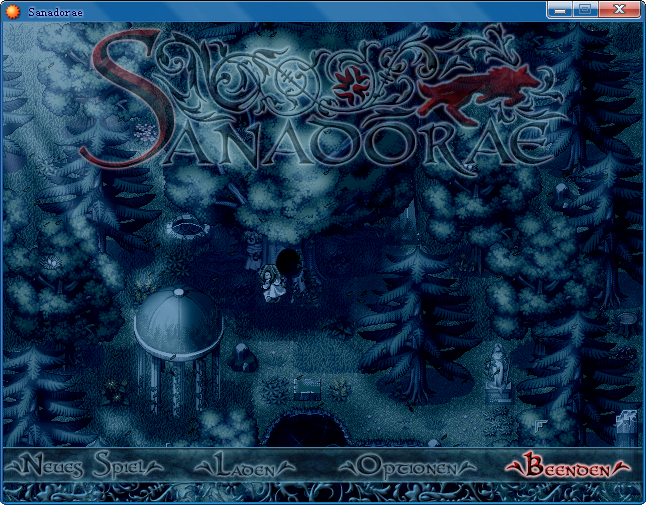Image resolution: width=646 pixels, height=505 pixels.
Task: Close the Sanadorae window
Action: (x=619, y=9)
